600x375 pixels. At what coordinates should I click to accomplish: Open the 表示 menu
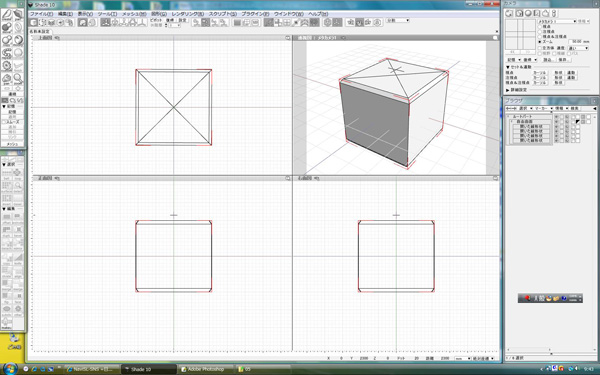pos(85,14)
